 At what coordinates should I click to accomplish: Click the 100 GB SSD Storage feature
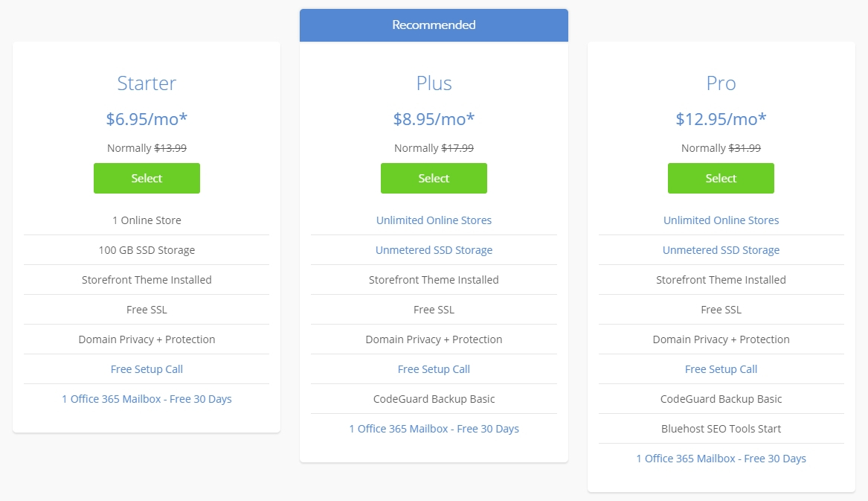147,250
